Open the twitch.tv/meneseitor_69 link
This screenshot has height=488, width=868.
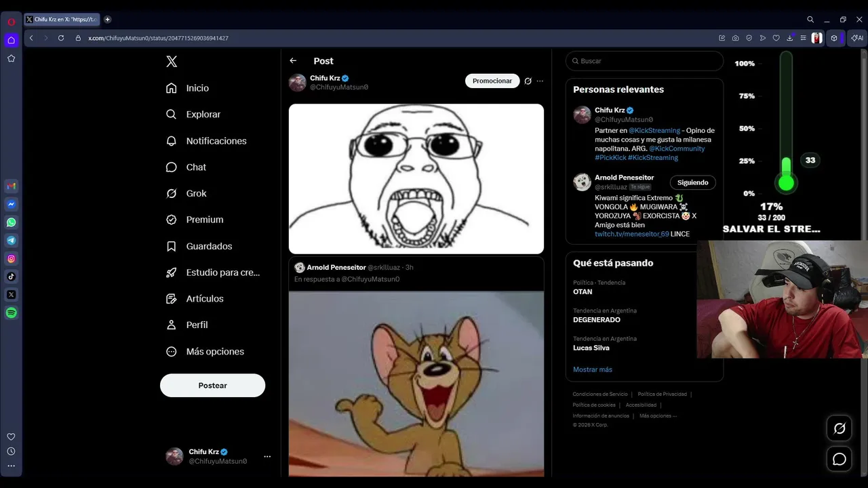632,234
